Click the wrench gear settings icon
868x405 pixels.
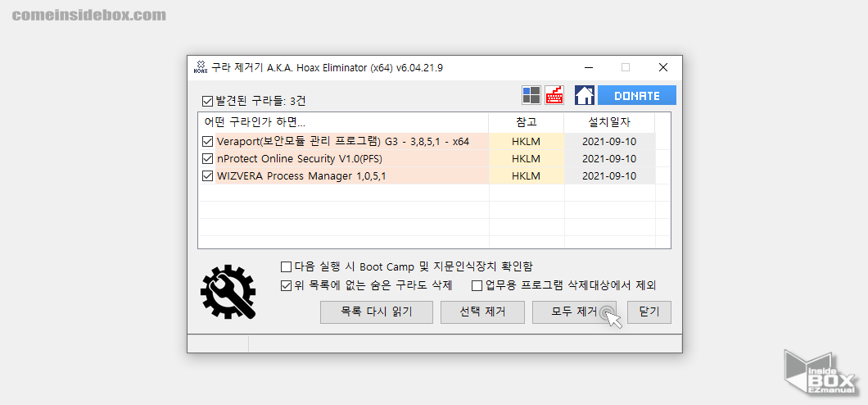pyautogui.click(x=228, y=292)
